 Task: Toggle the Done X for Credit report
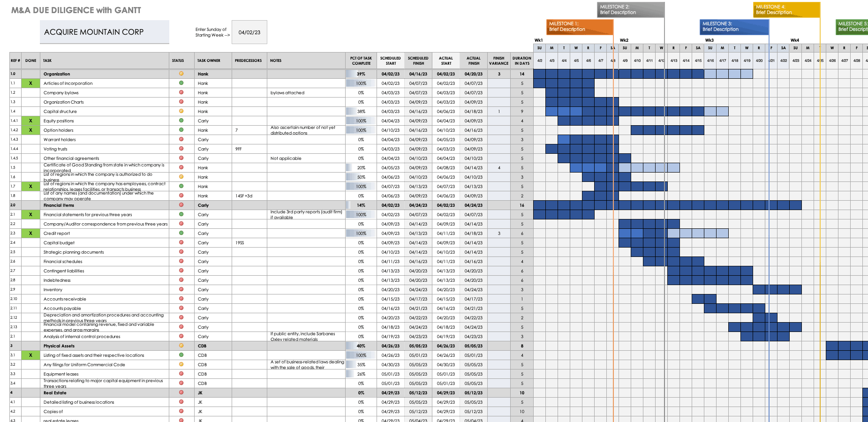pyautogui.click(x=31, y=233)
